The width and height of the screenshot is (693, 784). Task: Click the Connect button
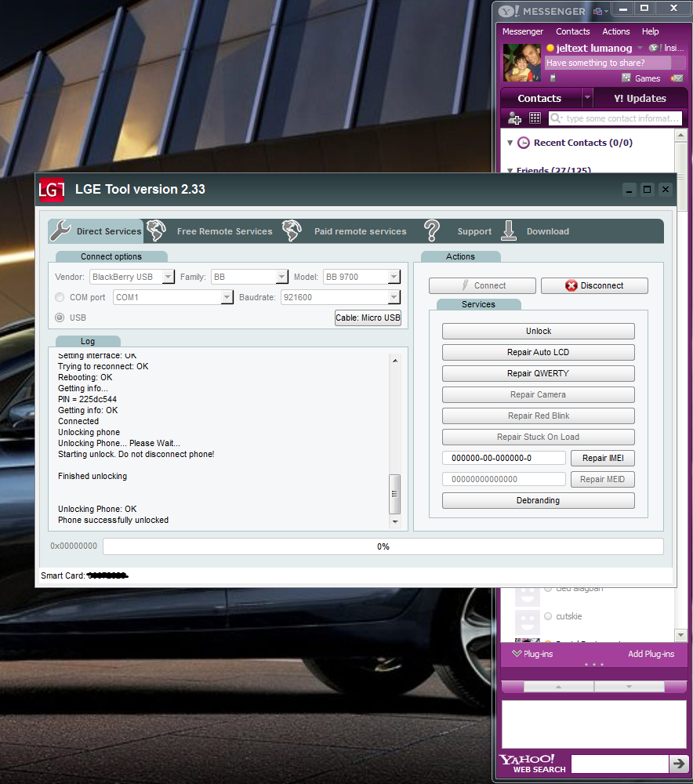(482, 285)
